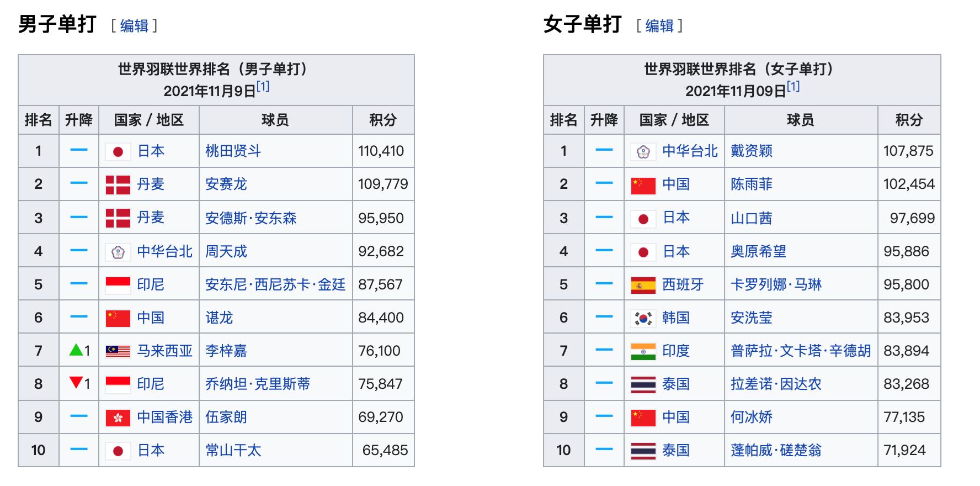Open player page for 谌龙
The image size is (980, 486).
[219, 318]
